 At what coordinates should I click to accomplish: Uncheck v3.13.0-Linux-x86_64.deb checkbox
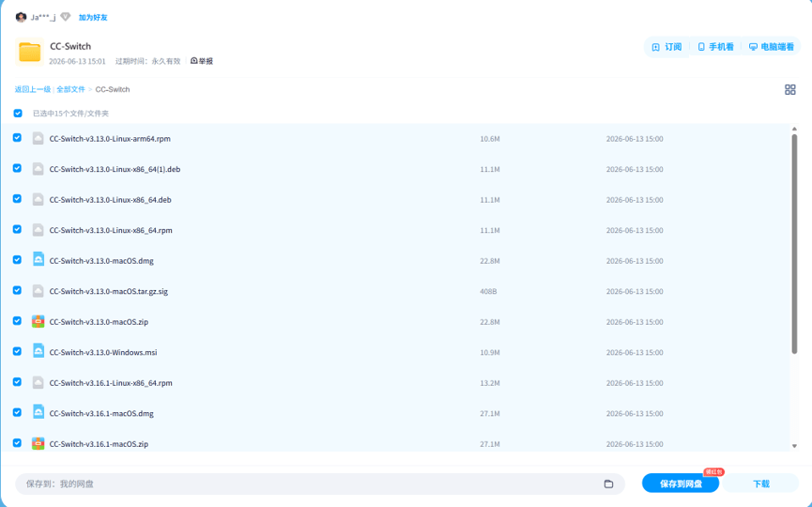17,199
